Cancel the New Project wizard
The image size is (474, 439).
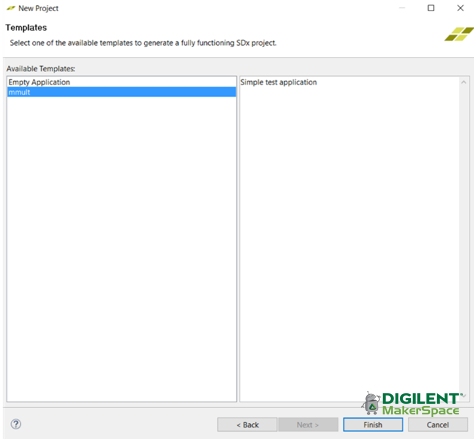point(438,425)
